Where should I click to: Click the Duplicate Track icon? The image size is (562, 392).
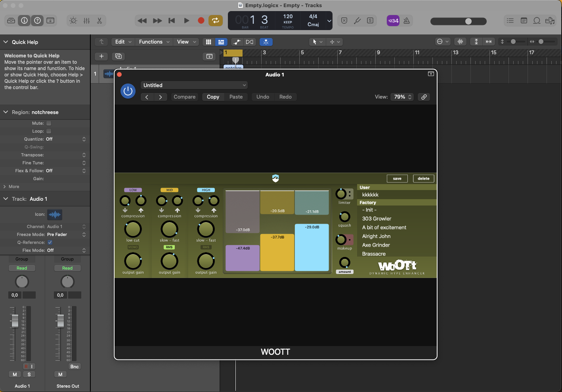[119, 56]
